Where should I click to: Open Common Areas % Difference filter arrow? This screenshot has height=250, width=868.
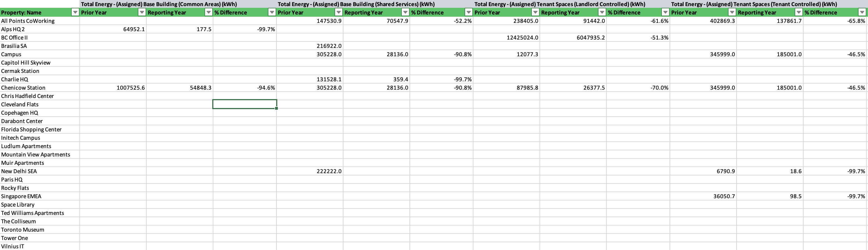[271, 13]
